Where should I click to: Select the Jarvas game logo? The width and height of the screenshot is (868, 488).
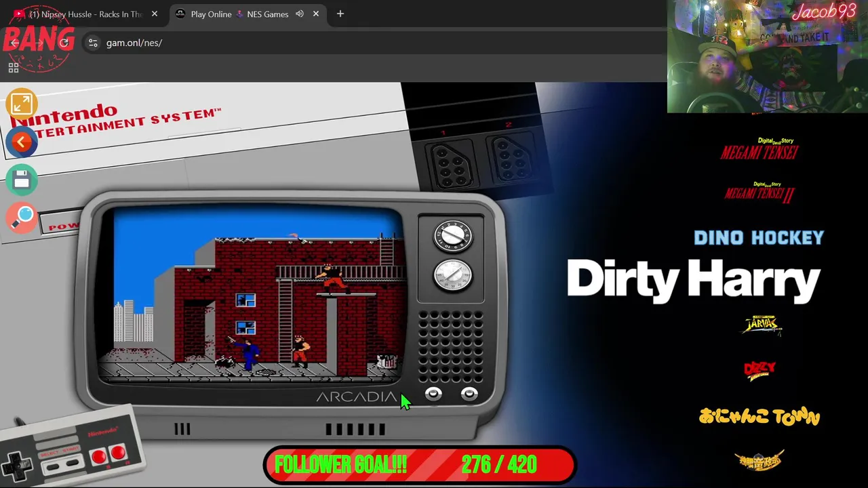point(762,325)
